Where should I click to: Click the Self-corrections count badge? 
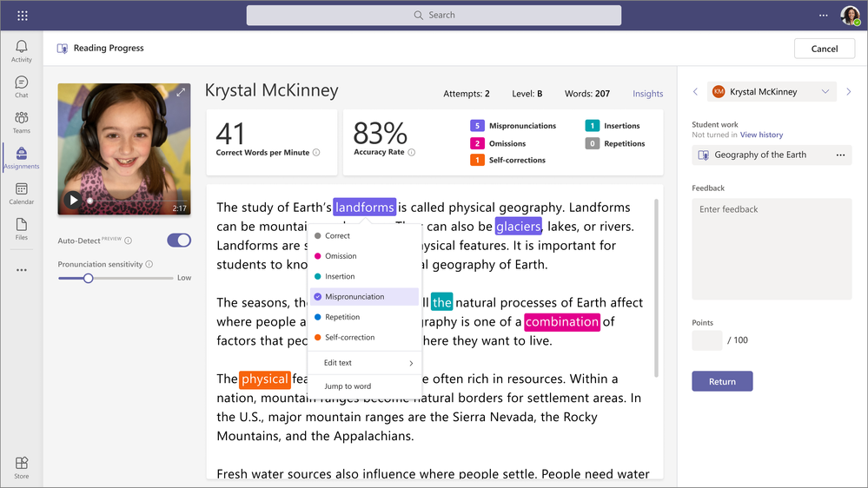[477, 160]
